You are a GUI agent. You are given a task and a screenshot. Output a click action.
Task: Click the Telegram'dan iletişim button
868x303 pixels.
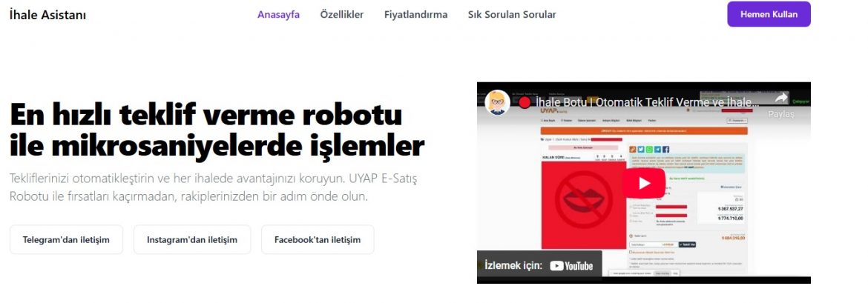click(x=67, y=239)
